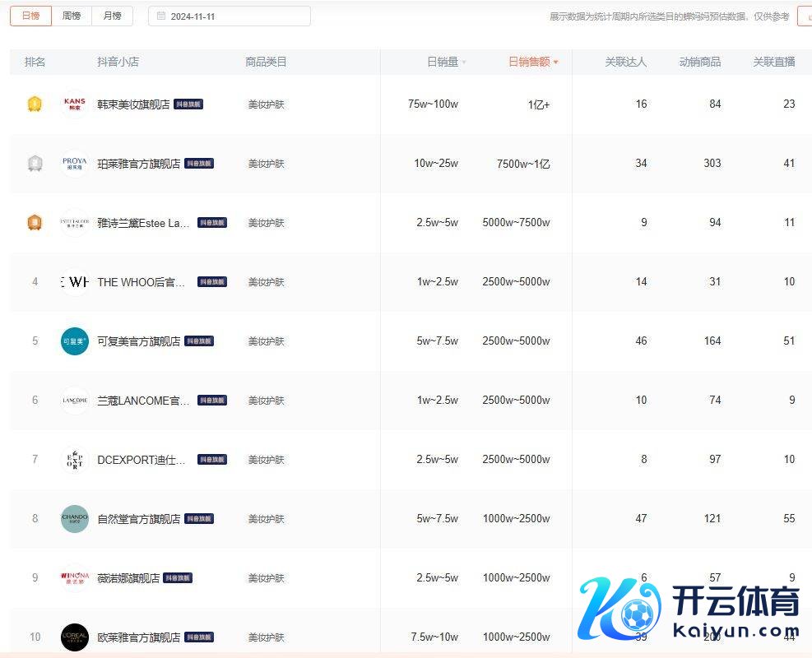This screenshot has height=658, width=812.
Task: Click 美妆护肤 category in 珀莱雅 row
Action: coord(267,164)
